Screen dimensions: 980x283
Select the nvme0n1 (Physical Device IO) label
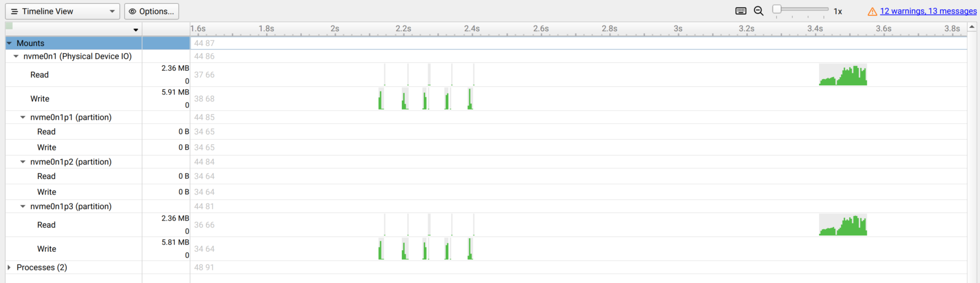[x=78, y=56]
